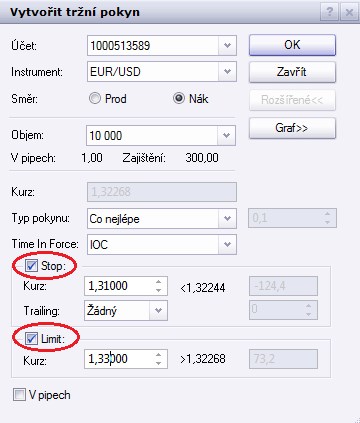Uncheck the Limit checkbox
Image resolution: width=360 pixels, height=423 pixels.
pos(32,339)
